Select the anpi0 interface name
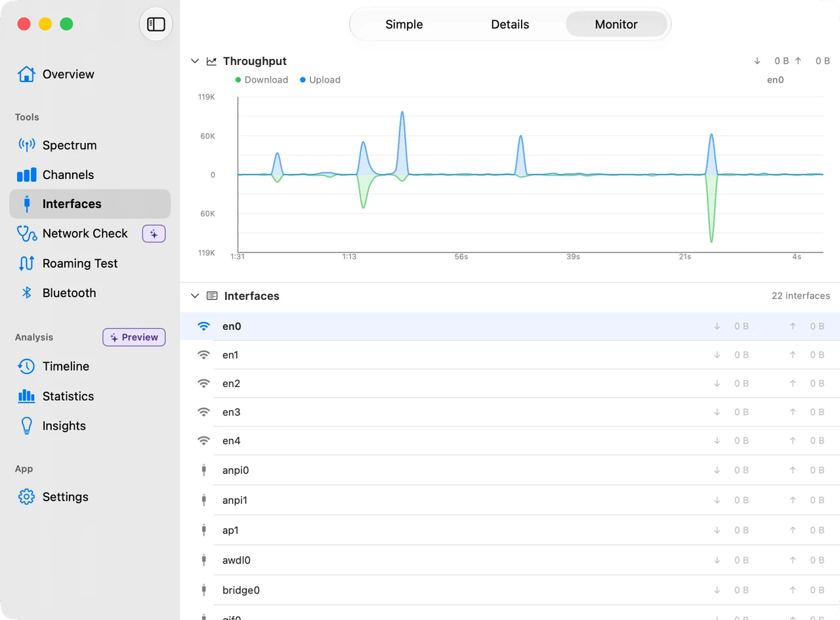The height and width of the screenshot is (620, 840). [236, 470]
